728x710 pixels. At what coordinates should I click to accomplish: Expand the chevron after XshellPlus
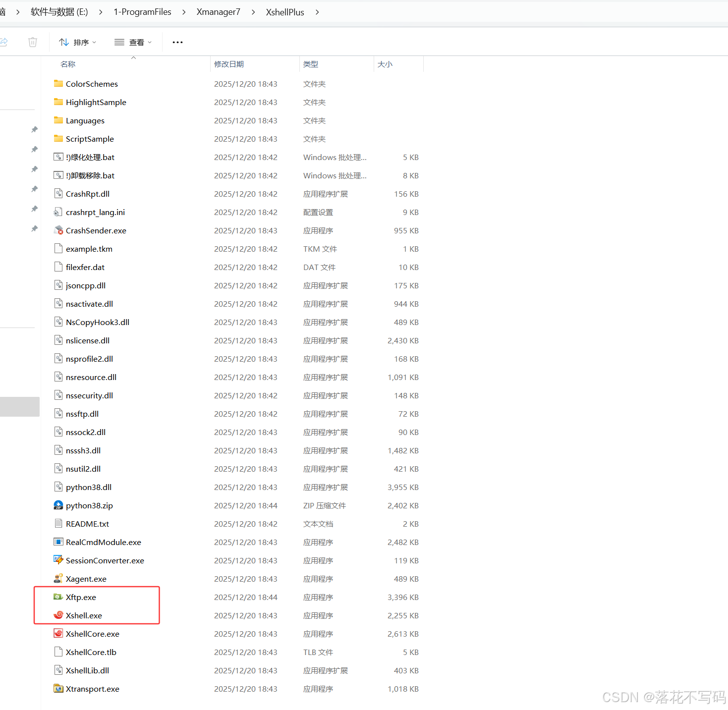pyautogui.click(x=317, y=12)
